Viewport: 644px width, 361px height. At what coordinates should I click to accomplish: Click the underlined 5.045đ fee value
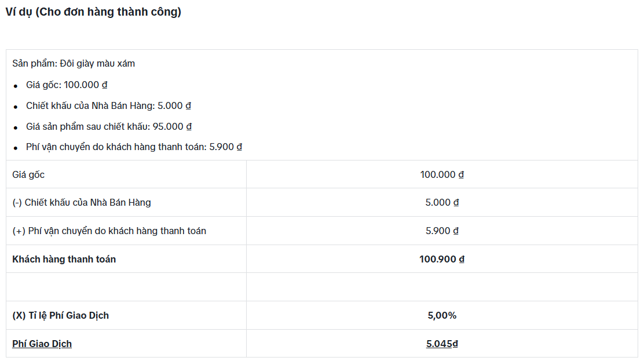coord(442,344)
